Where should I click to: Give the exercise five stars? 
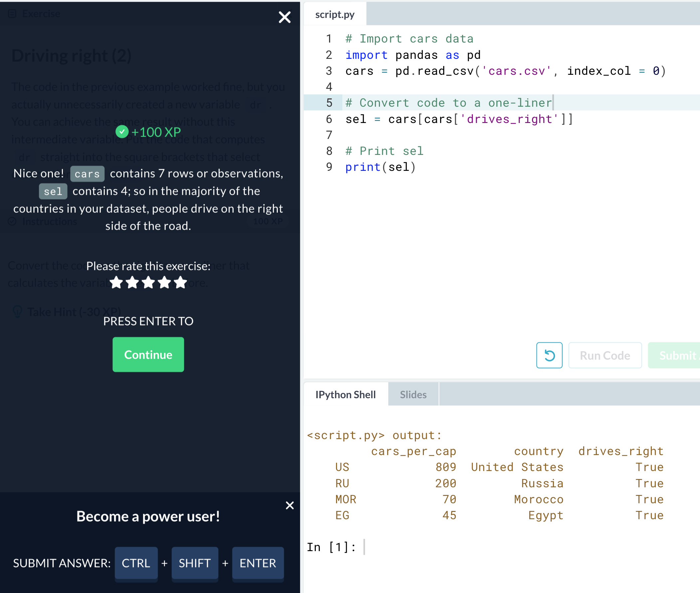point(181,283)
